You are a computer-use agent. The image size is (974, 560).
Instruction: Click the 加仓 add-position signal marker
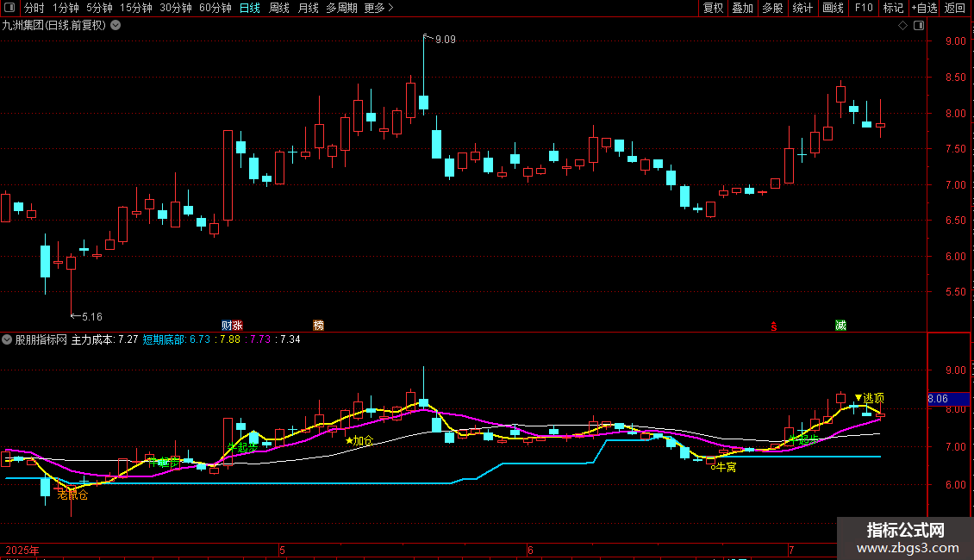(359, 441)
